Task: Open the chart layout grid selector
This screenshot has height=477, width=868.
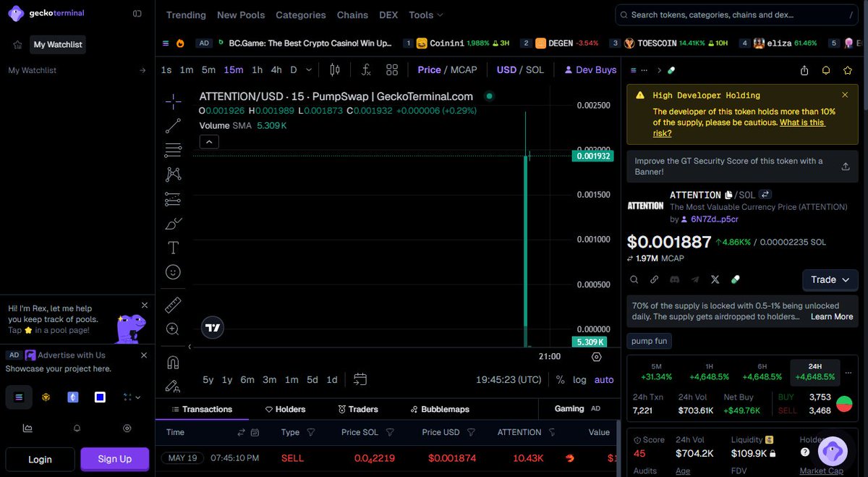Action: (x=392, y=70)
